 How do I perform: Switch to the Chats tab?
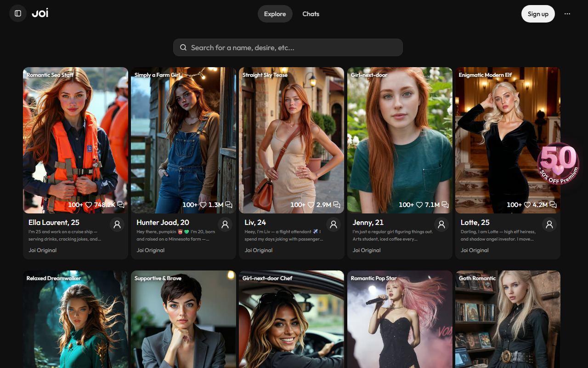311,14
